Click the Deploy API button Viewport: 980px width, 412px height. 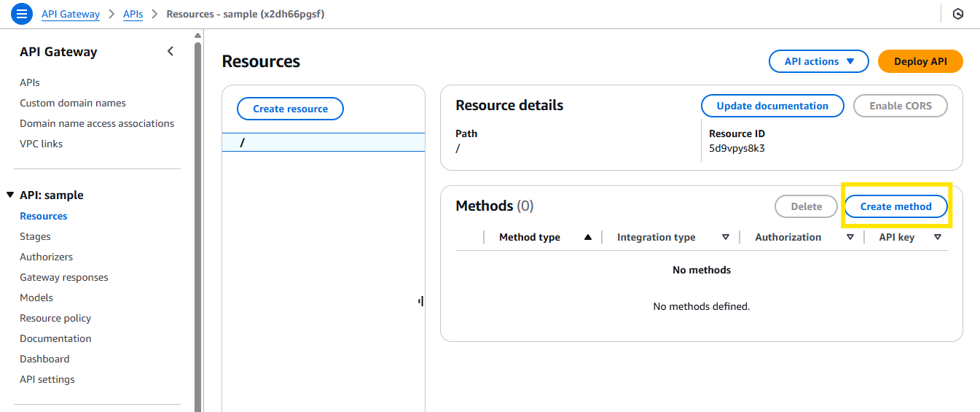[x=920, y=61]
